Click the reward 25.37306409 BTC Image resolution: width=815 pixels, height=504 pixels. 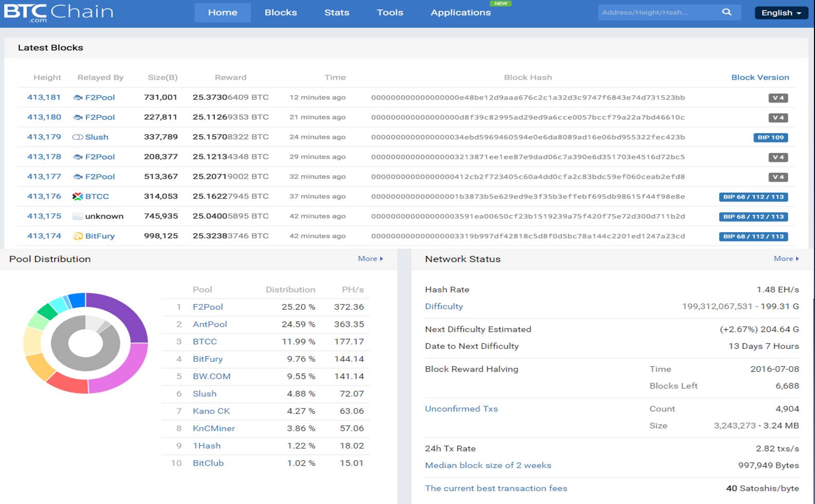click(230, 97)
